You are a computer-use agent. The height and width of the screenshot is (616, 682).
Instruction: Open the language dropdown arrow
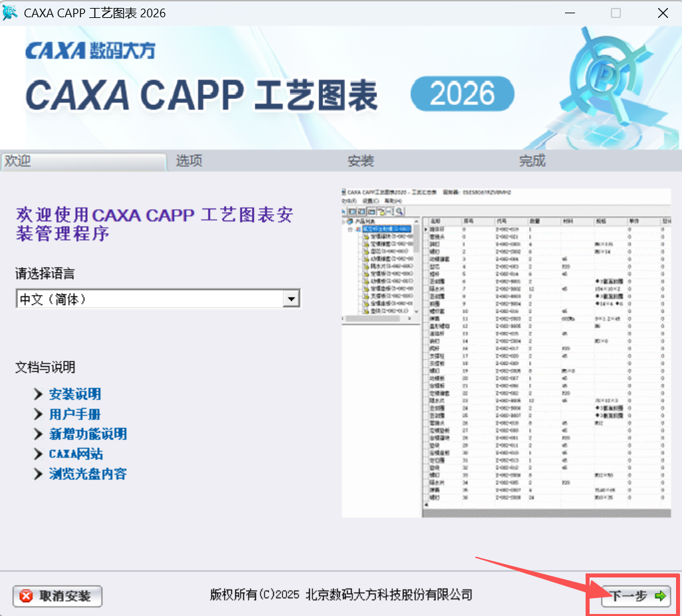(x=291, y=298)
